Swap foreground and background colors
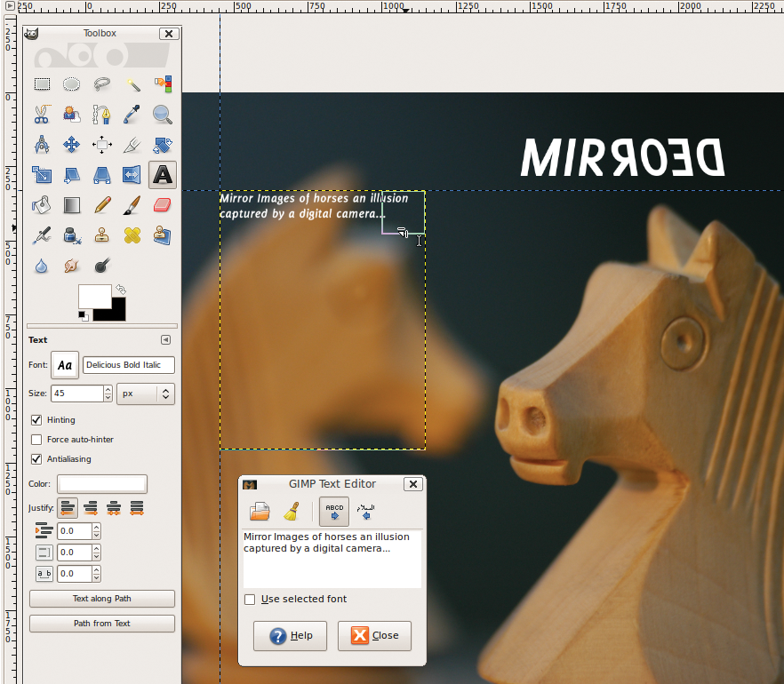Screen dimensions: 784x684 pos(121,289)
